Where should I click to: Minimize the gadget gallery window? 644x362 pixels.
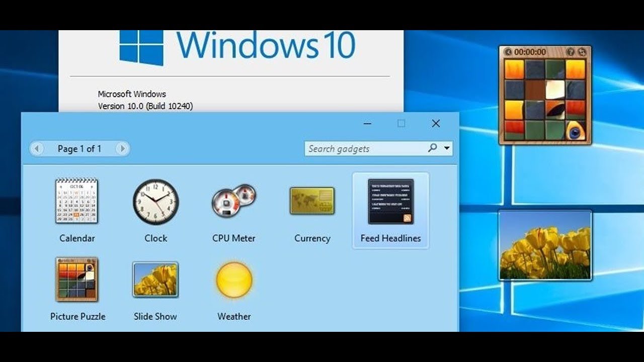[x=367, y=123]
